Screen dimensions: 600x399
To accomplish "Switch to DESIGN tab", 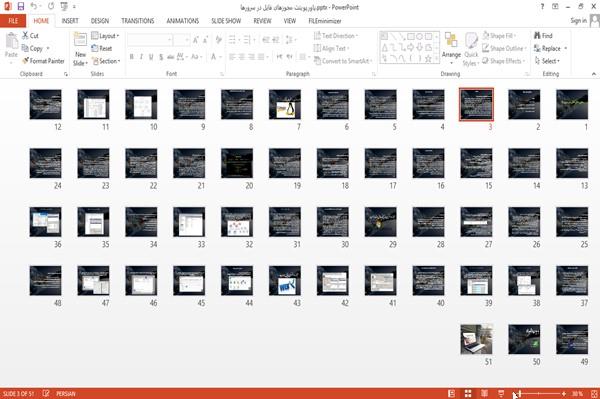I will click(x=100, y=21).
